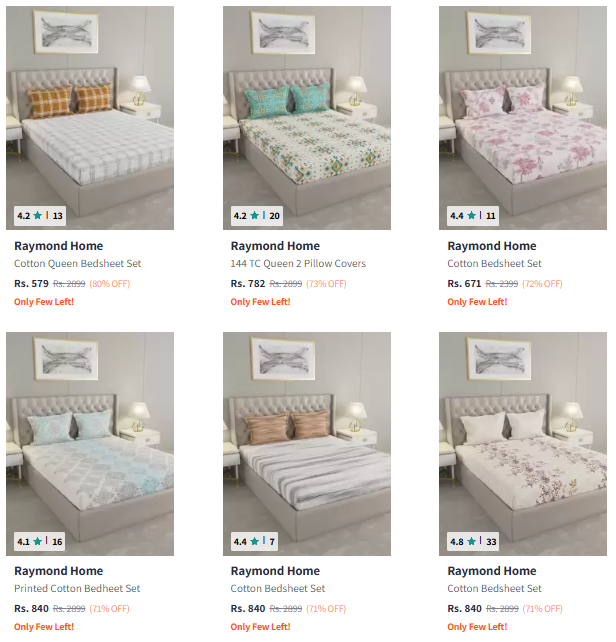Click the 4.4 star rating badge with 7 reviews
This screenshot has height=642, width=616.
(254, 542)
